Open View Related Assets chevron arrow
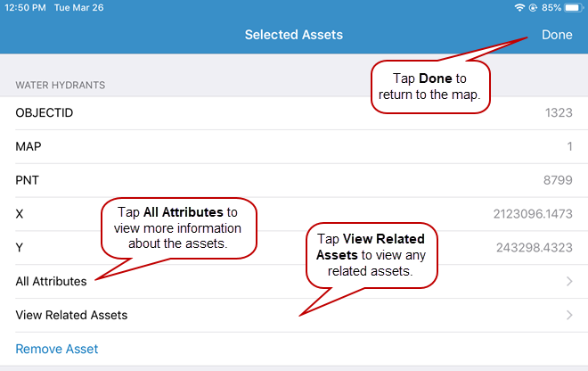Screen dimensions: 588x371 click(569, 315)
